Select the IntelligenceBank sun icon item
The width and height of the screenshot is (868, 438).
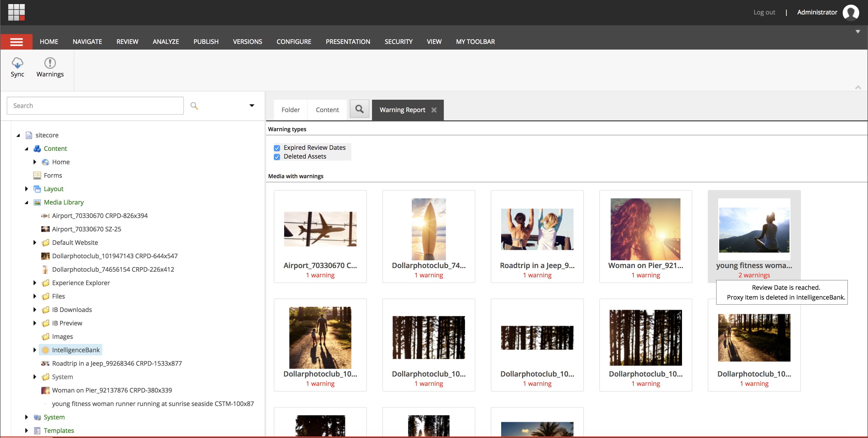pos(45,350)
